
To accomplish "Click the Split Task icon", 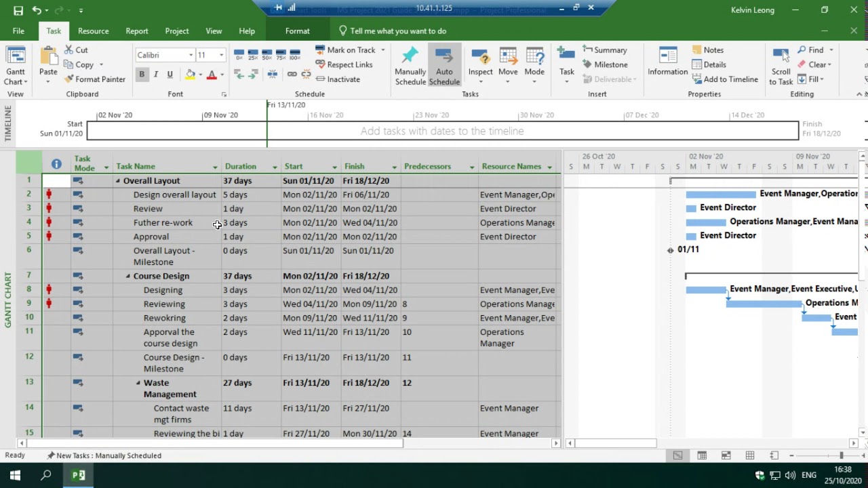I will pos(273,74).
